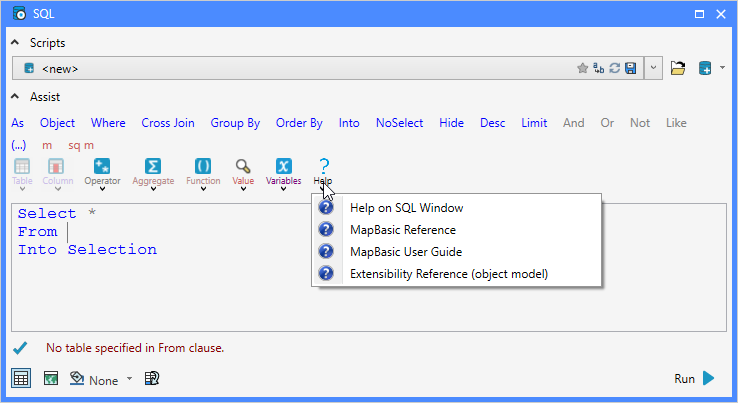Insert the Limit keyword
The height and width of the screenshot is (403, 738).
pos(534,123)
